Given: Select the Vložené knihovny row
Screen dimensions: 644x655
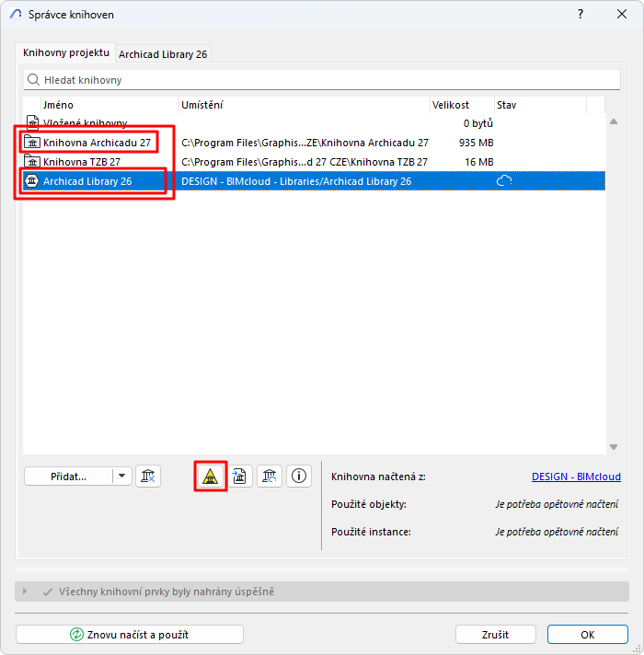Looking at the screenshot, I should (314, 123).
